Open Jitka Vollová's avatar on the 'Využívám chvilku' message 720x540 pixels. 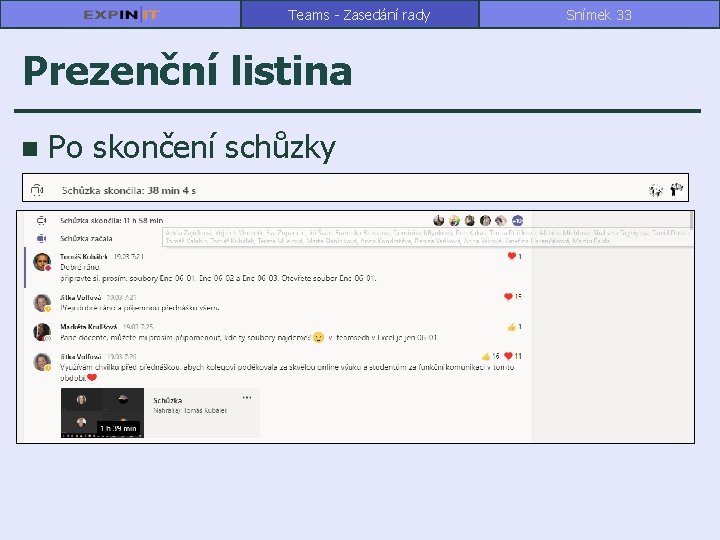[42, 361]
